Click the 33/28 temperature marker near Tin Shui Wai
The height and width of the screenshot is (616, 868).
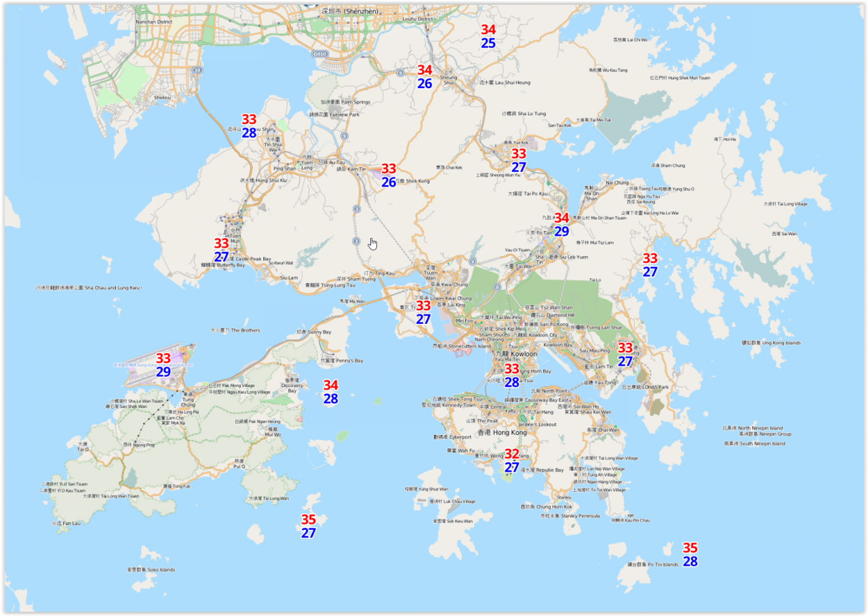(249, 126)
